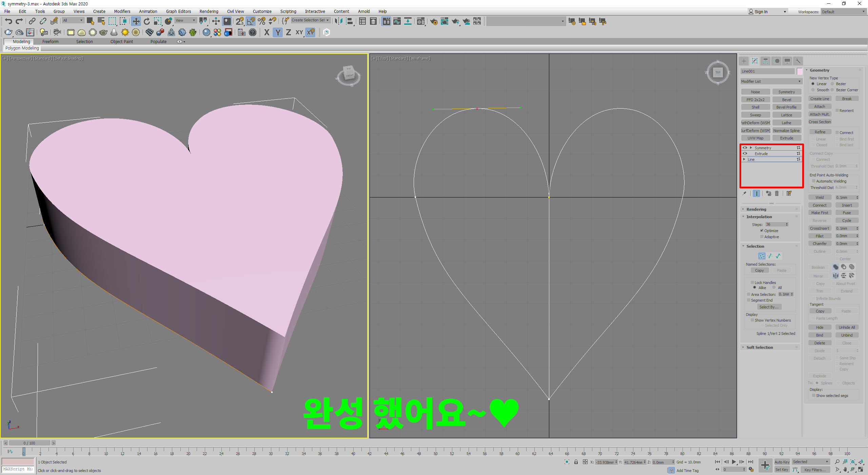
Task: Hide the Symmetry modifier with eye icon
Action: 745,148
